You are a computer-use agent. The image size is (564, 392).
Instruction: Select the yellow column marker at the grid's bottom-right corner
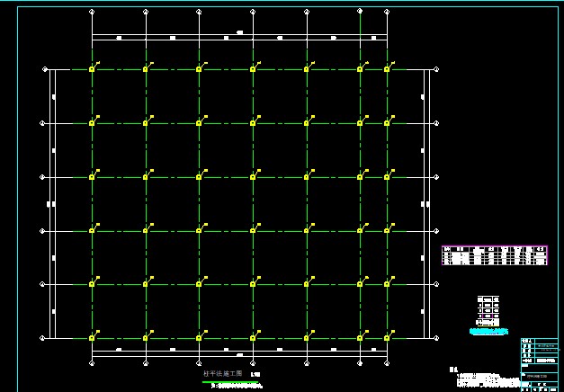tap(387, 338)
